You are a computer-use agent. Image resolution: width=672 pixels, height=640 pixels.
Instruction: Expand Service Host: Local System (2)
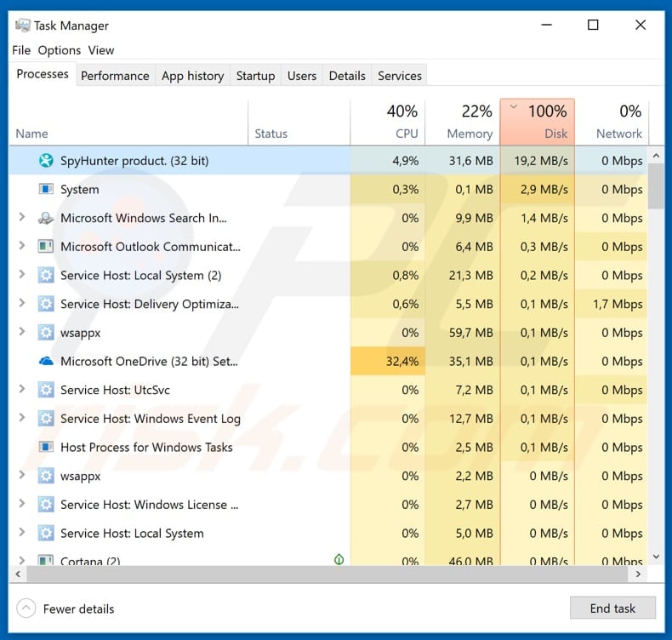coord(22,275)
